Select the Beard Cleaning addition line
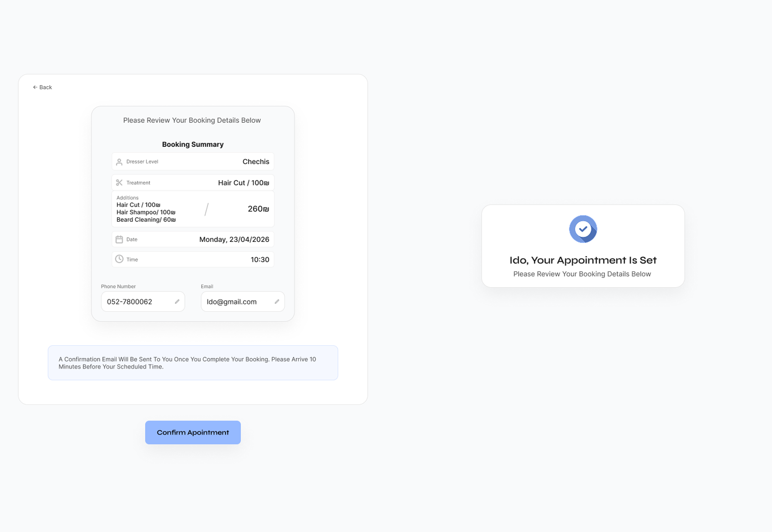 click(146, 220)
